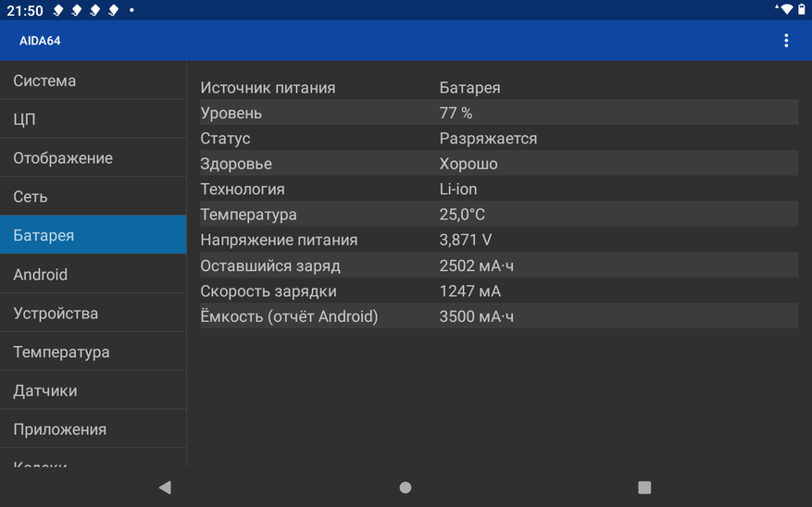Click the Хорошо health value

coord(468,164)
